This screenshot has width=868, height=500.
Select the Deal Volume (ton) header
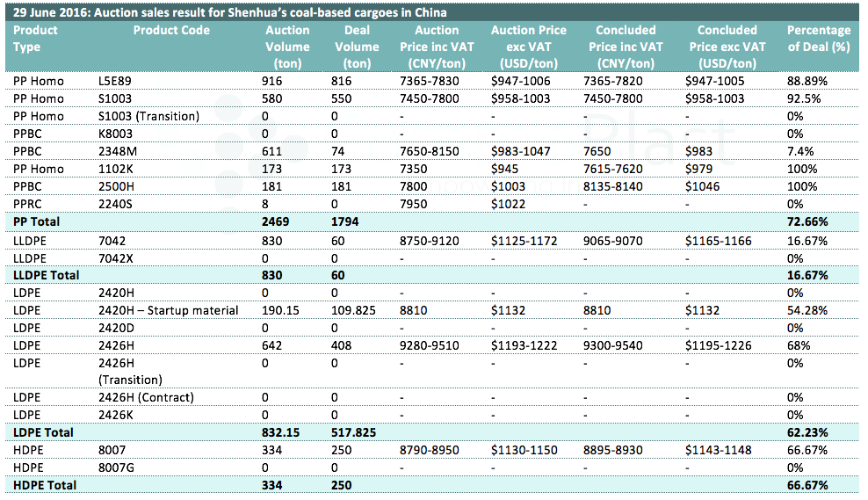(x=357, y=47)
